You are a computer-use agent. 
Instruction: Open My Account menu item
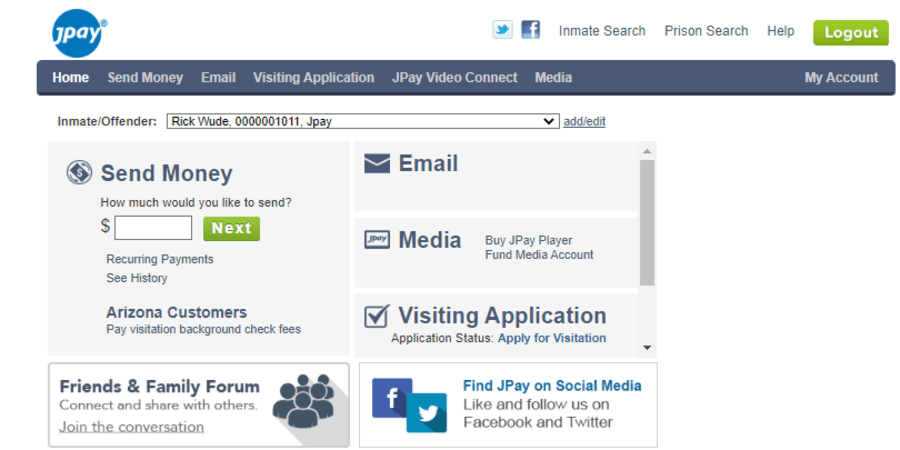841,78
